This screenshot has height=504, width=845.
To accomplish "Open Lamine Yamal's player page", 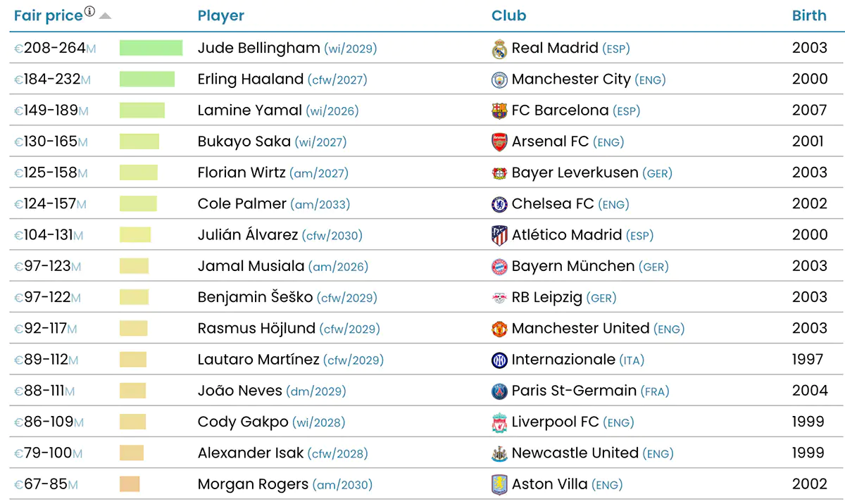I will tap(250, 111).
